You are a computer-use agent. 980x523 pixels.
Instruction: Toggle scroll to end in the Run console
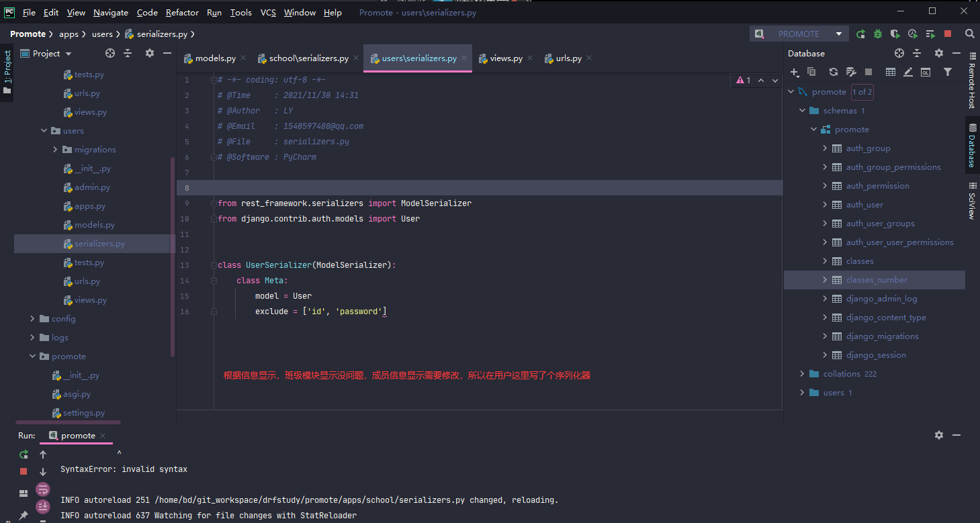click(43, 507)
